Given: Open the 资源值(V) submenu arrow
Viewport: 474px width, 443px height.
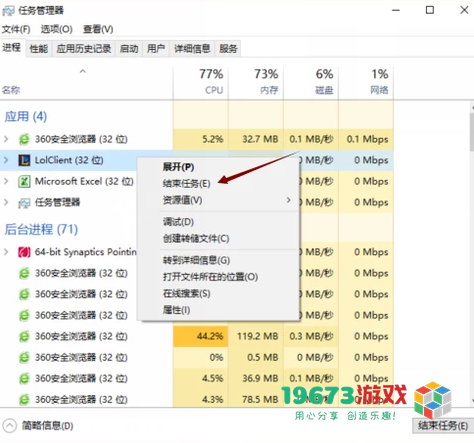Looking at the screenshot, I should (288, 200).
